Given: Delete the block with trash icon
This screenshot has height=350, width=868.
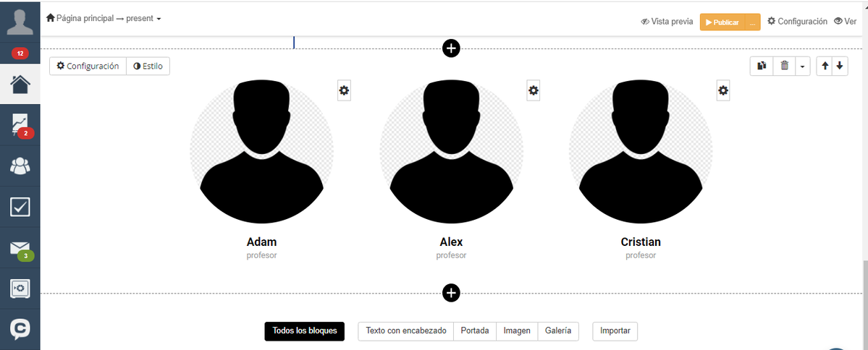Looking at the screenshot, I should click(x=785, y=66).
